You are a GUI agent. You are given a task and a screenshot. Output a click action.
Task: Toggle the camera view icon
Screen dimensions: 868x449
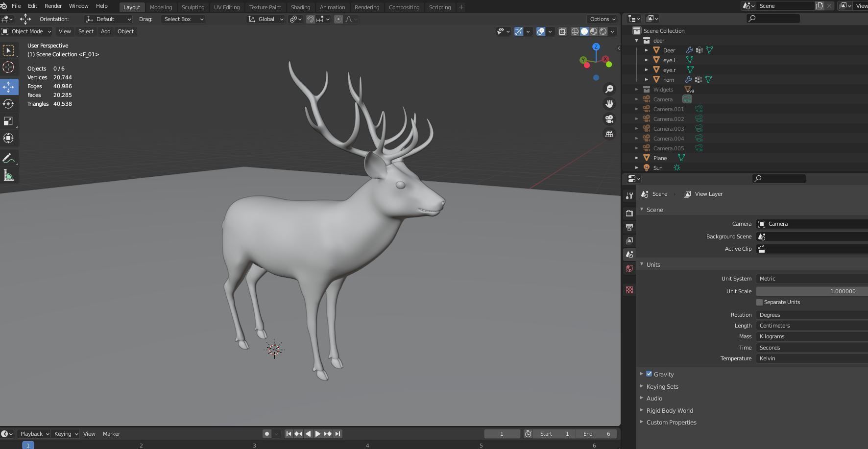609,119
